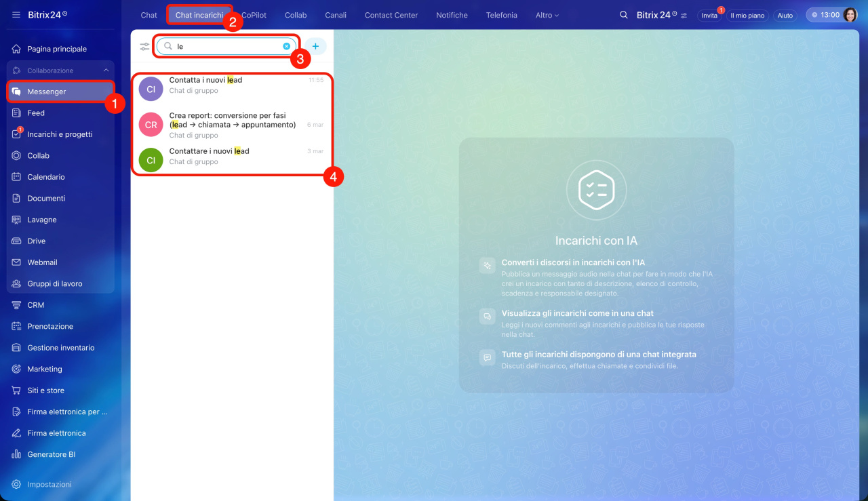This screenshot has height=501, width=868.
Task: Toggle the settings sliders next to Bitrix24 title
Action: pos(684,16)
